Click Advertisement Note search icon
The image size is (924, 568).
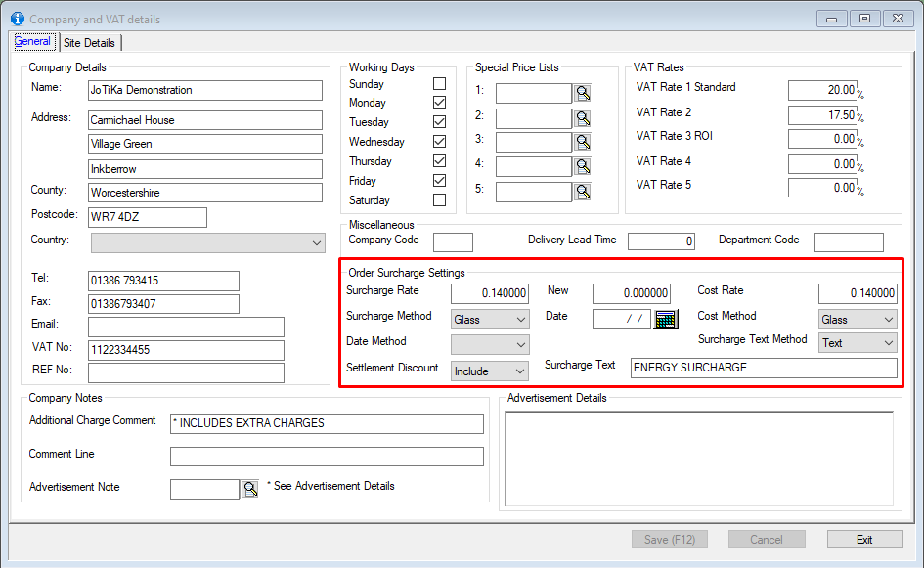point(249,489)
